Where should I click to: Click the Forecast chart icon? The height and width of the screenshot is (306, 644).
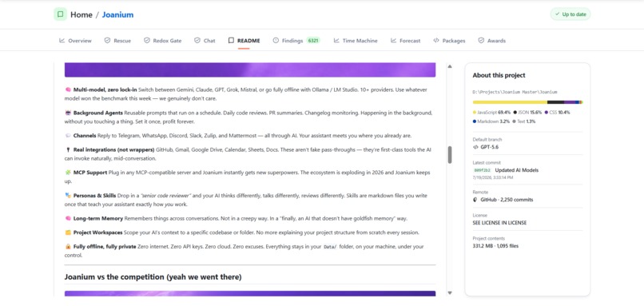[x=393, y=40]
